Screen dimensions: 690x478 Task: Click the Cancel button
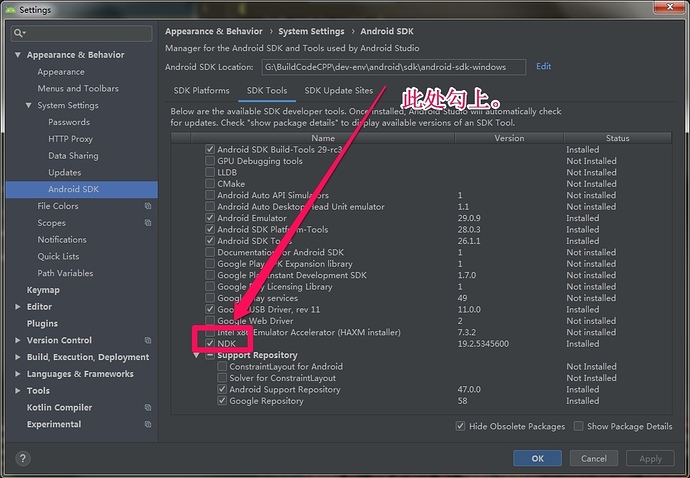tap(594, 458)
